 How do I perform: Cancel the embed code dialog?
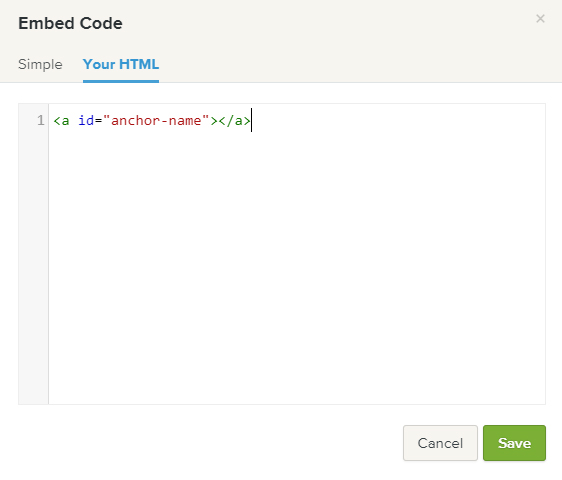[440, 443]
